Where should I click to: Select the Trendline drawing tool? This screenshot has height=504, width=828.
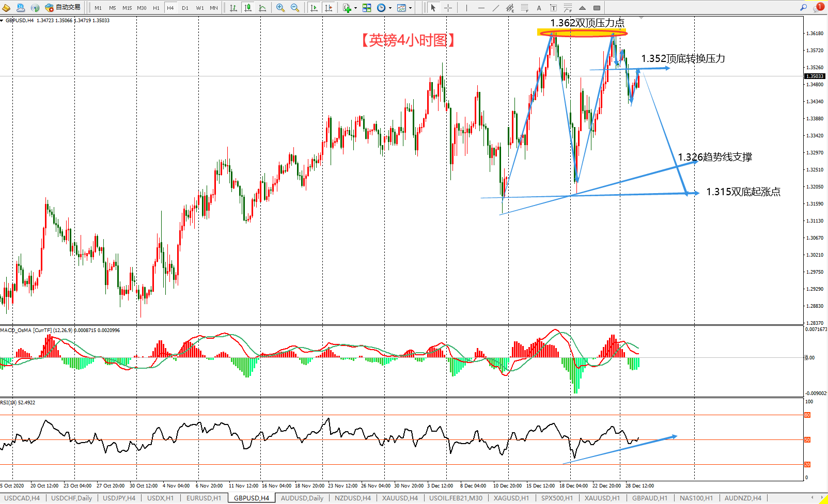pyautogui.click(x=495, y=8)
